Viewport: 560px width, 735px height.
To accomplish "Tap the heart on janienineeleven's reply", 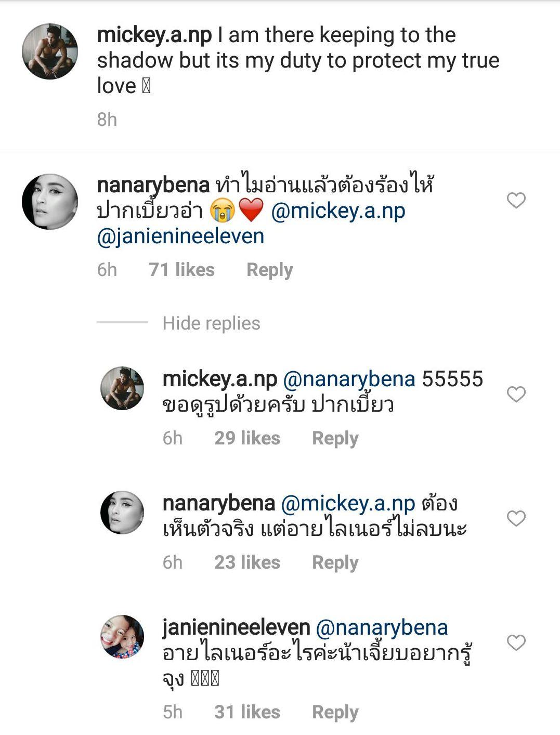I will pos(516,642).
